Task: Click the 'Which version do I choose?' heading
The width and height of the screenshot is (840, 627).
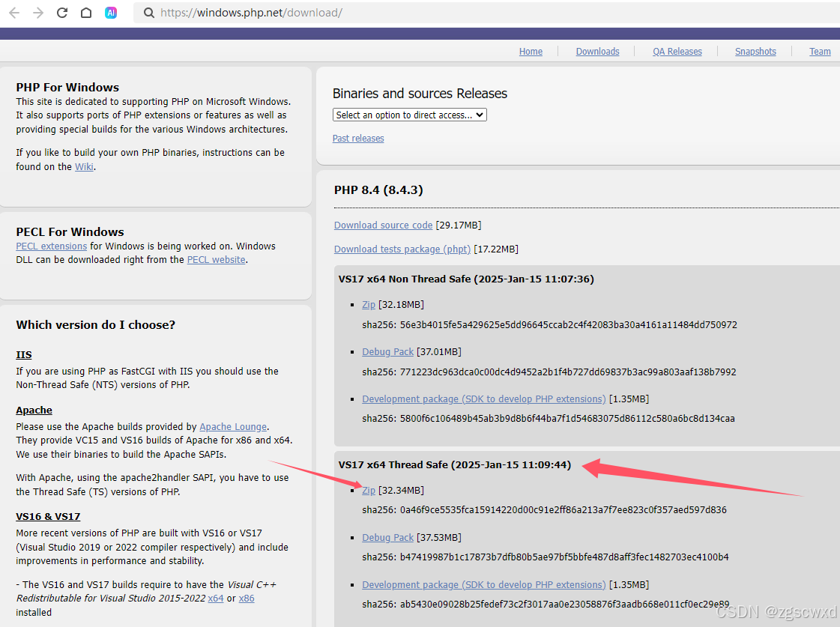Action: pos(95,325)
